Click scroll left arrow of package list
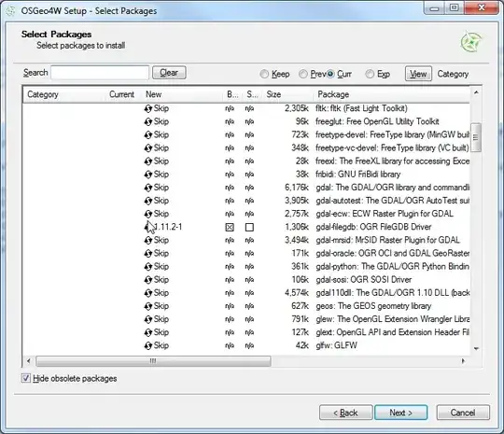The width and height of the screenshot is (504, 434). [x=29, y=361]
